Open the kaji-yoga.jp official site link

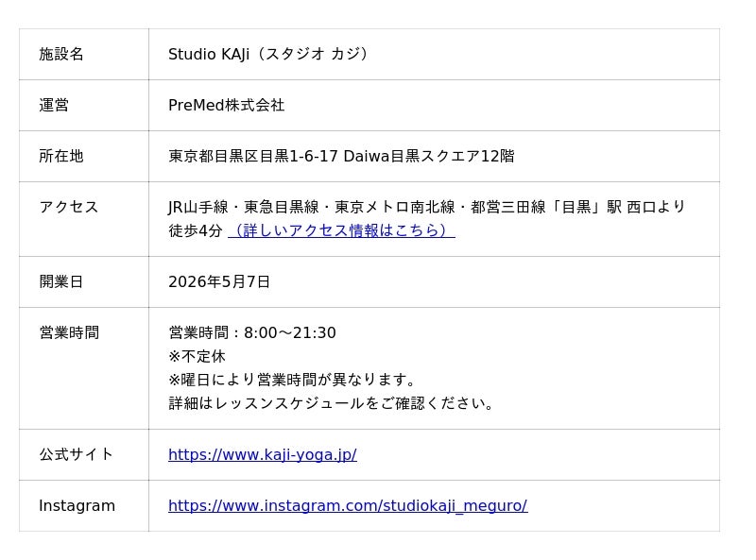[263, 454]
